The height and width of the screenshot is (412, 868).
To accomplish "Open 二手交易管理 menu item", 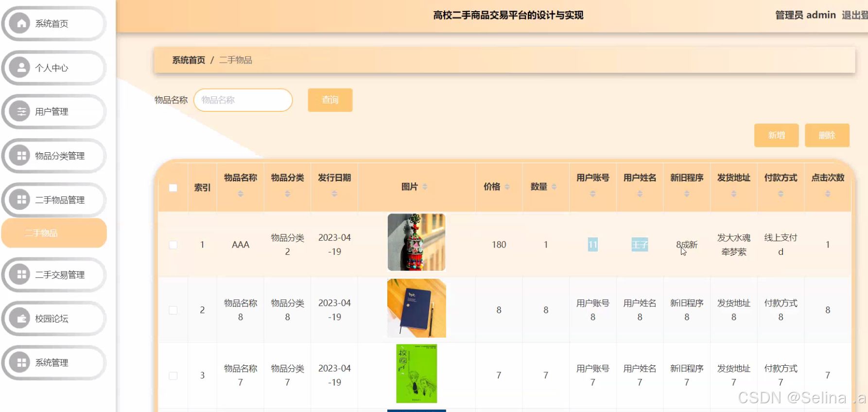I will pos(54,274).
